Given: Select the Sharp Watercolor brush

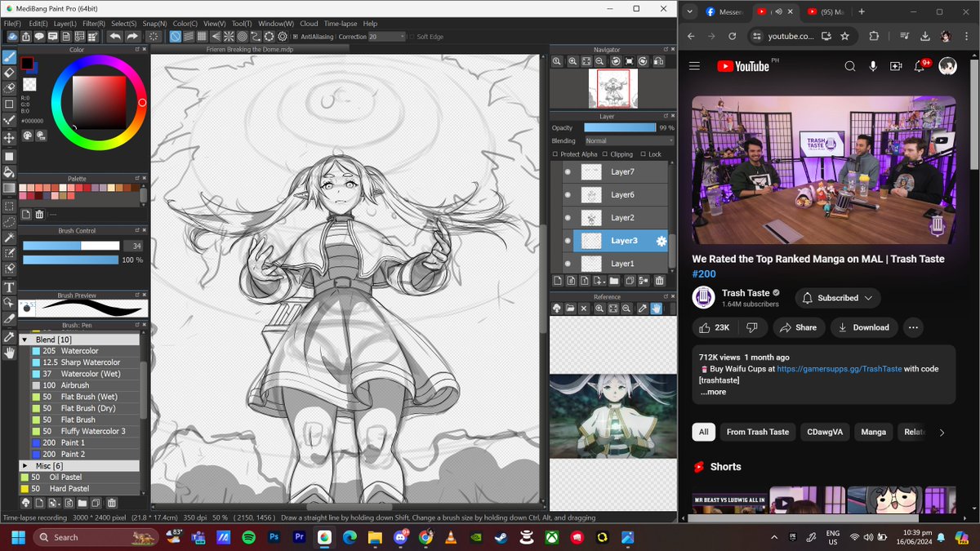Looking at the screenshot, I should tap(85, 362).
